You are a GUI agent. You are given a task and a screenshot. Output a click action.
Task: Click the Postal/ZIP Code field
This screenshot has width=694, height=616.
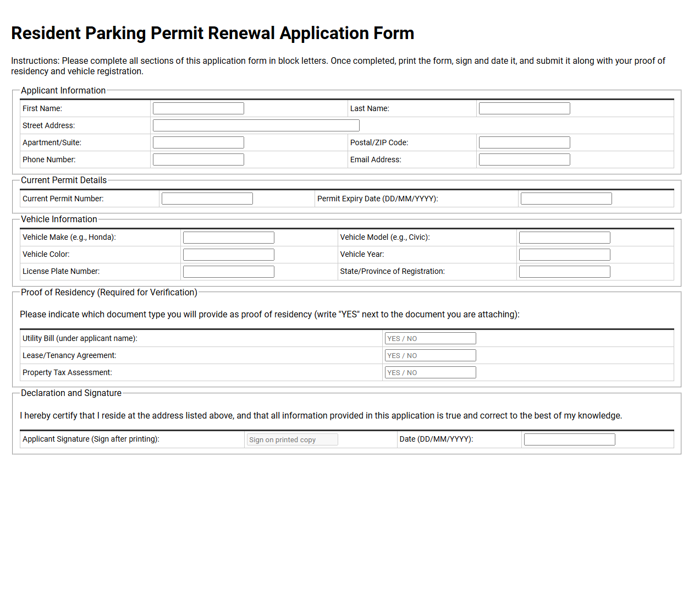(x=525, y=142)
